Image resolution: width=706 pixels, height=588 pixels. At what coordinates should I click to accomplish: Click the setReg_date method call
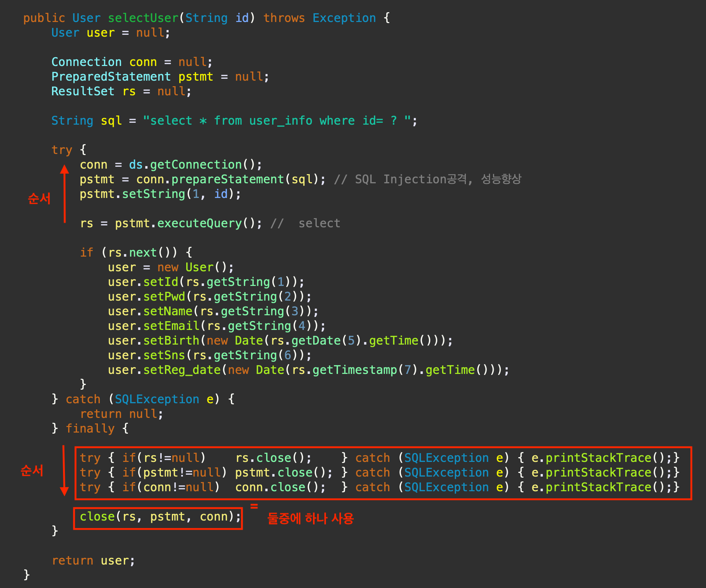182,370
